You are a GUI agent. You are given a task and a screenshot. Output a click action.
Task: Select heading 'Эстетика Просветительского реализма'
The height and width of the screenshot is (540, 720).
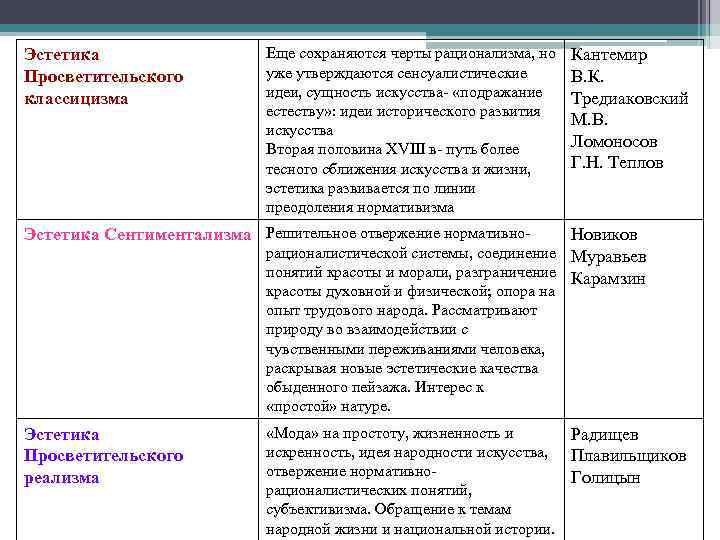tap(104, 456)
